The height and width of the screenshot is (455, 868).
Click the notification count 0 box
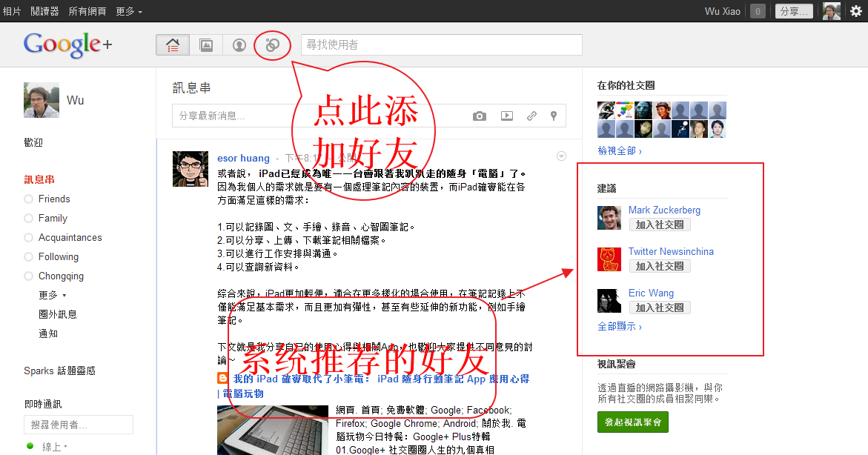[758, 11]
